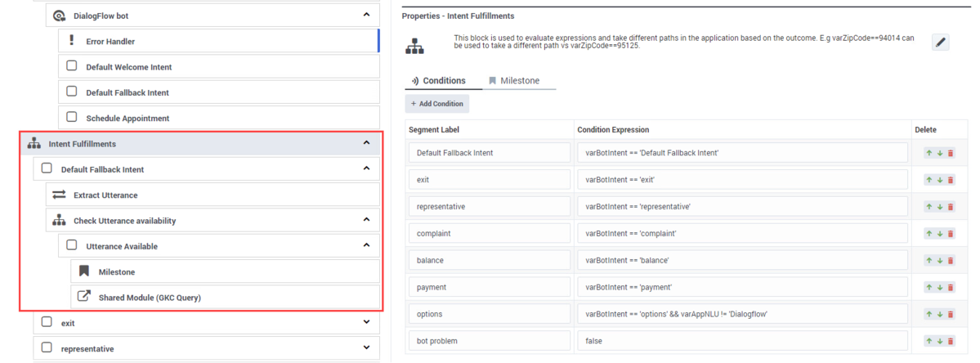The image size is (980, 363).
Task: Delete the 'bot problem' condition row
Action: [x=951, y=341]
